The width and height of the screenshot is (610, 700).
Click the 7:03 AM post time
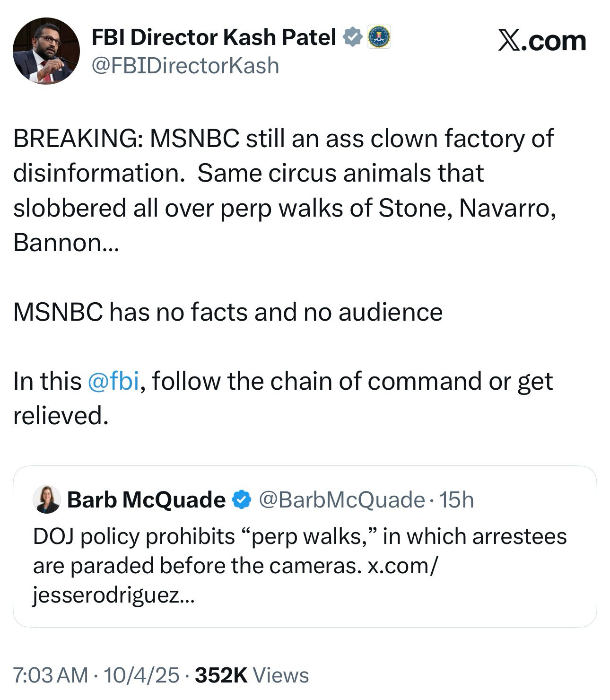click(x=50, y=675)
